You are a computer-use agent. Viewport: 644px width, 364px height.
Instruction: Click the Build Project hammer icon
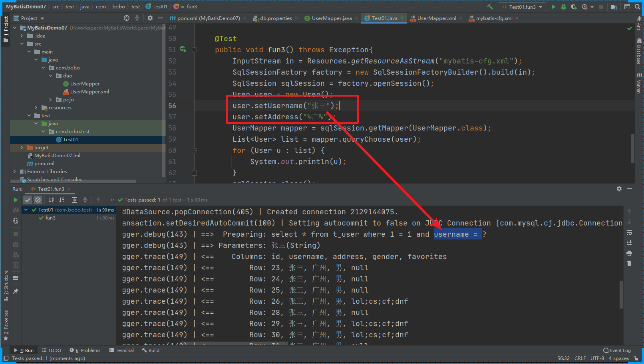tap(490, 7)
